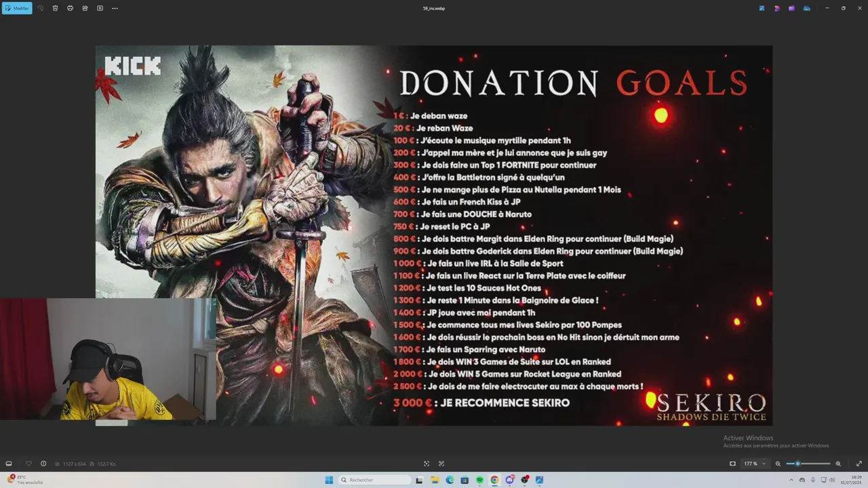868x488 pixels.
Task: Open Photos app image editor icon top right
Action: 762,8
